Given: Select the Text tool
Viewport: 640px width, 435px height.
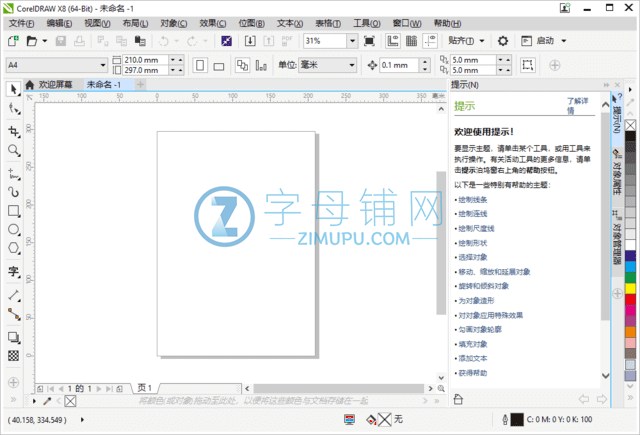Looking at the screenshot, I should [13, 271].
